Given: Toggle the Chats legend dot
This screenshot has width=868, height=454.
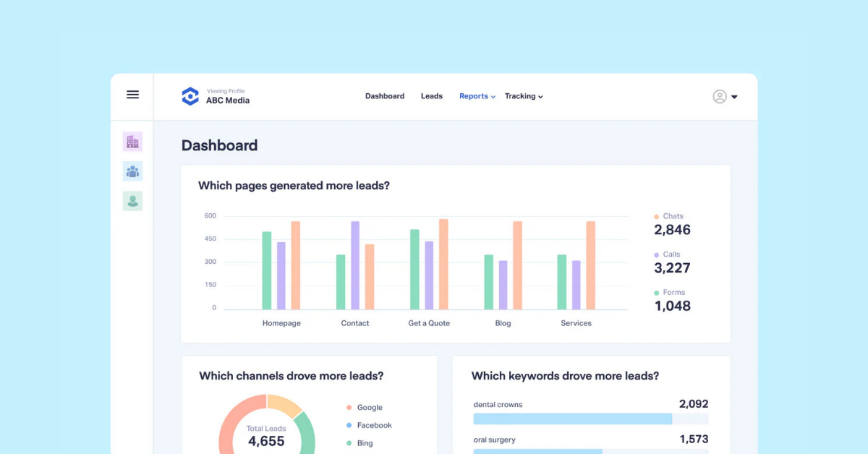Looking at the screenshot, I should pyautogui.click(x=657, y=216).
